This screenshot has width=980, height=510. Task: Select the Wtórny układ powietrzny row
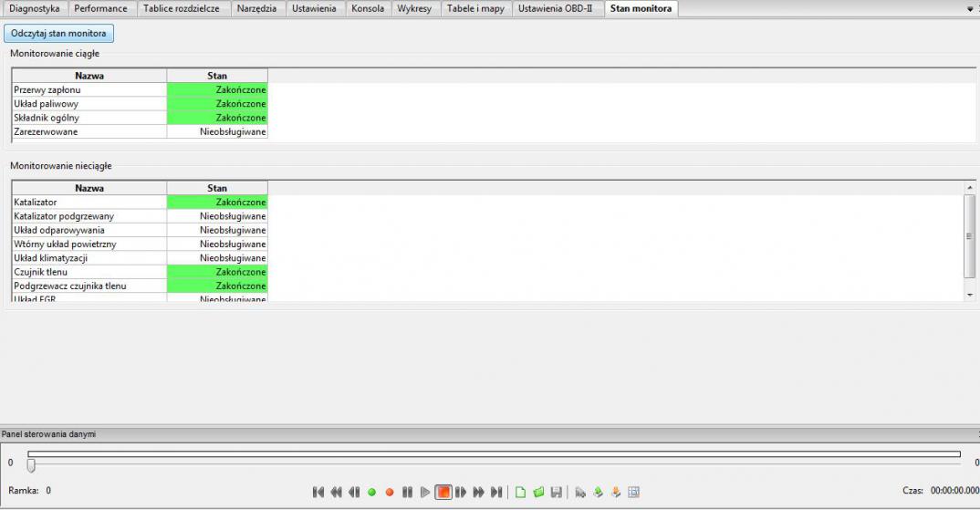click(140, 245)
